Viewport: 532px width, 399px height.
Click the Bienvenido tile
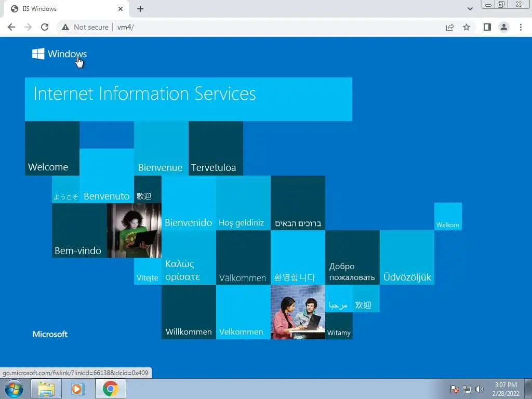(189, 203)
